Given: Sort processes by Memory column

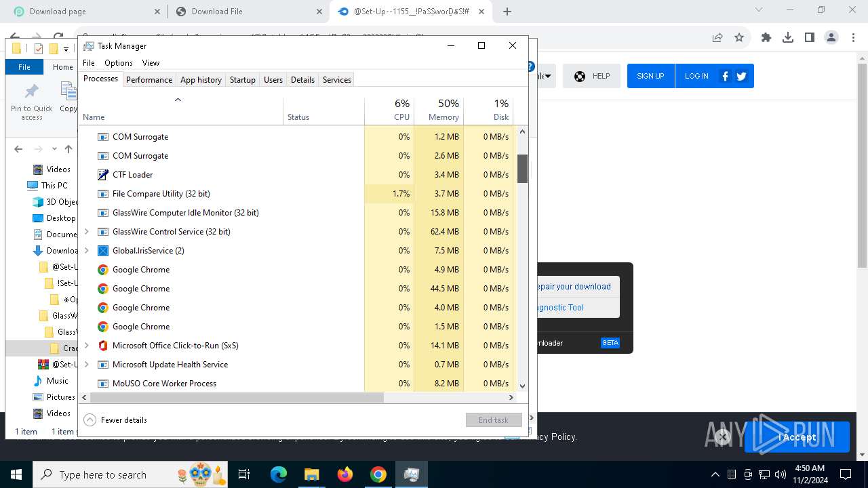Looking at the screenshot, I should pyautogui.click(x=439, y=110).
